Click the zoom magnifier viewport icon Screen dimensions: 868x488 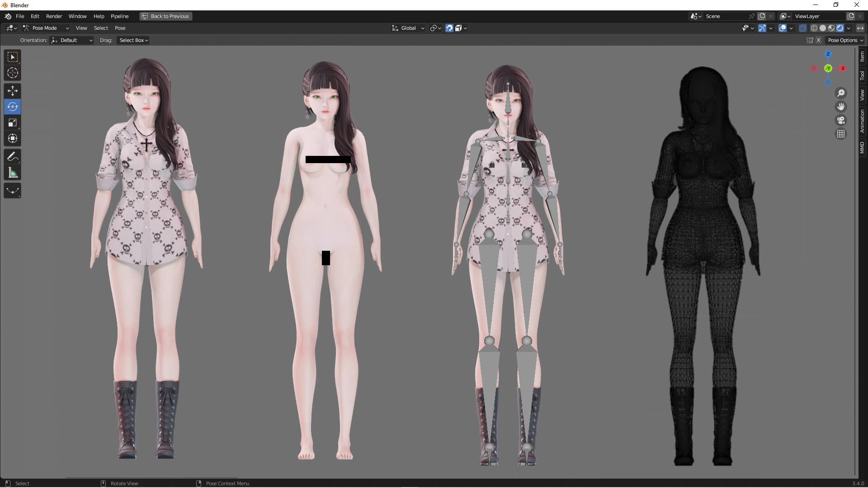pyautogui.click(x=841, y=93)
